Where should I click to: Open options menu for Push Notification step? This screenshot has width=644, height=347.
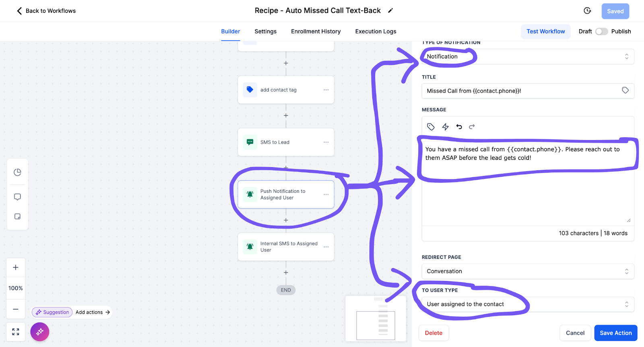tap(326, 194)
